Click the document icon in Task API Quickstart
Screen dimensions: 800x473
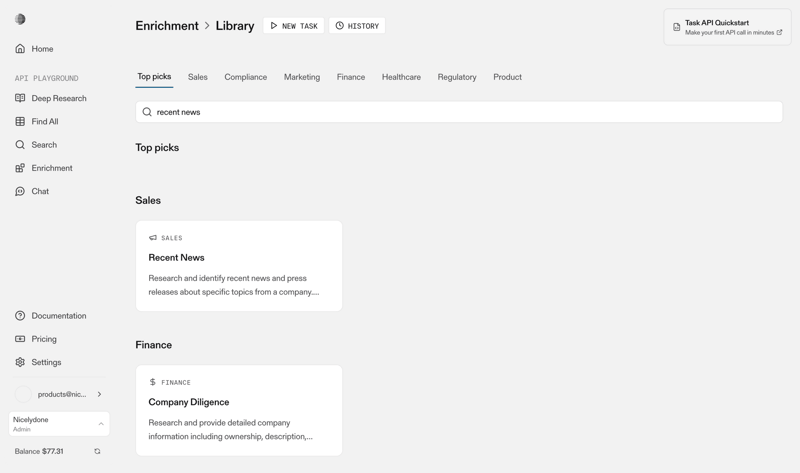tap(677, 27)
